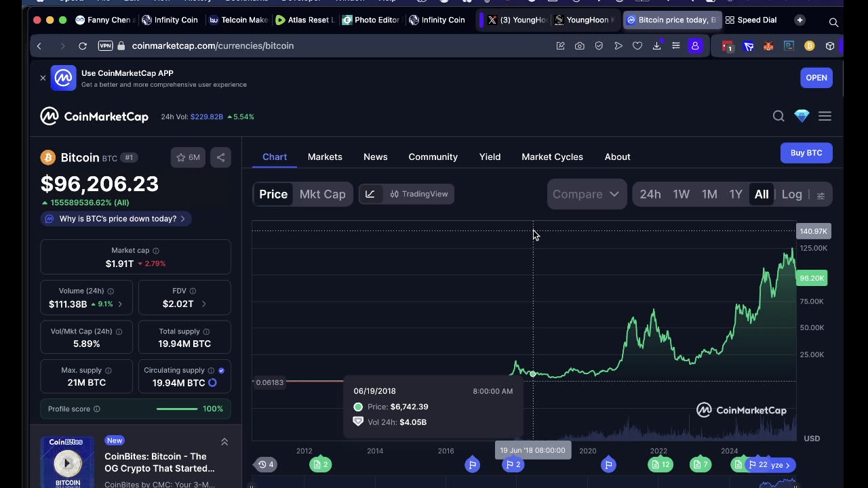Collapse the CoinBites card with the double chevron
868x488 pixels.
[224, 442]
